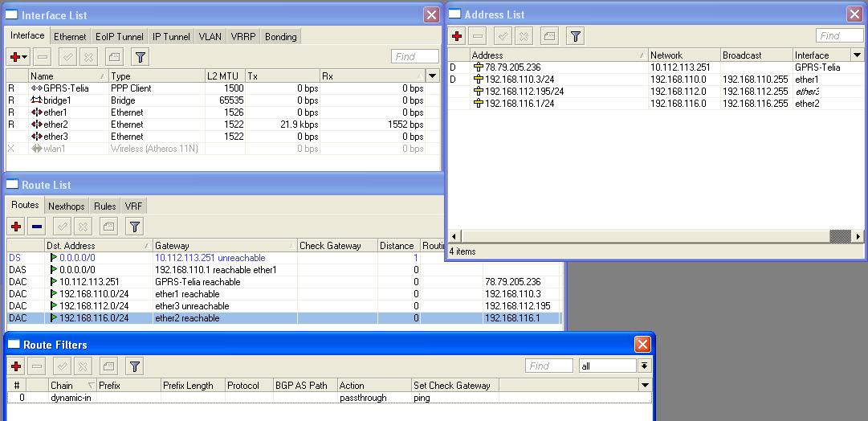Switch to IP Tunnel tab
This screenshot has height=421, width=868.
point(171,37)
